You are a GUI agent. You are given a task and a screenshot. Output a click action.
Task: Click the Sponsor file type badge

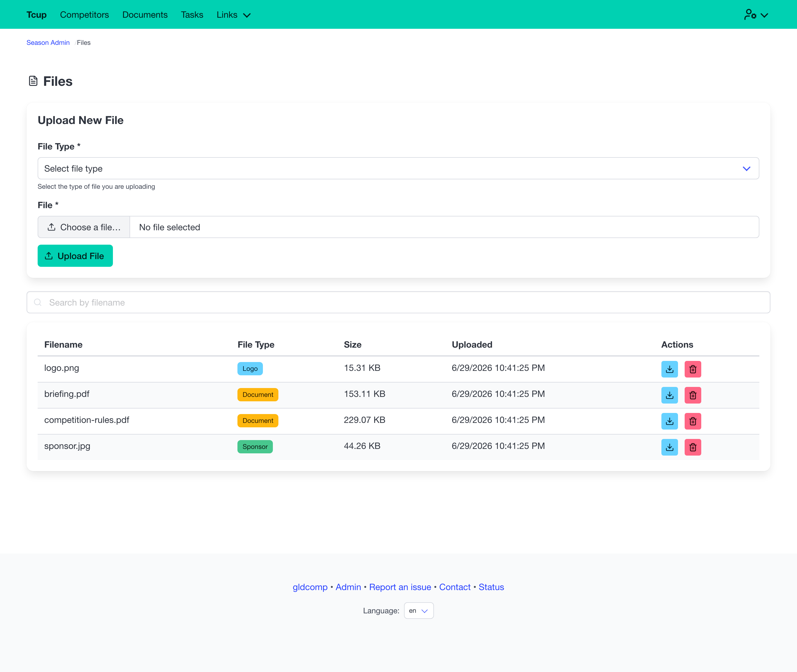(255, 447)
